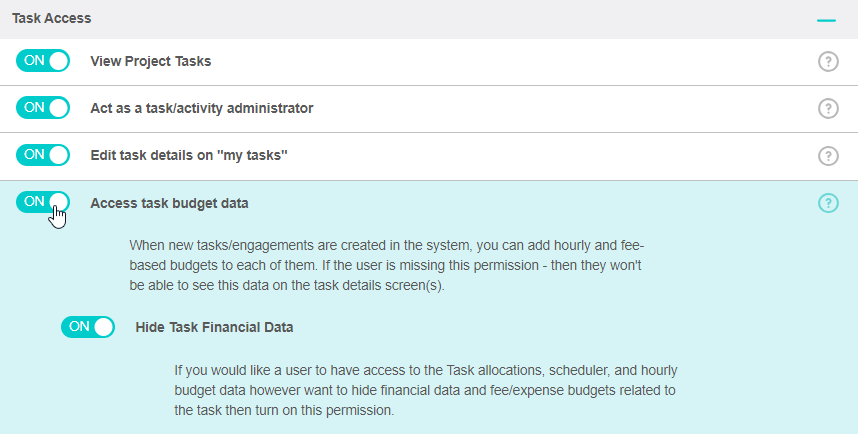Click the white knob on the Hide Task Financial Data switch
This screenshot has height=434, width=858.
[104, 326]
